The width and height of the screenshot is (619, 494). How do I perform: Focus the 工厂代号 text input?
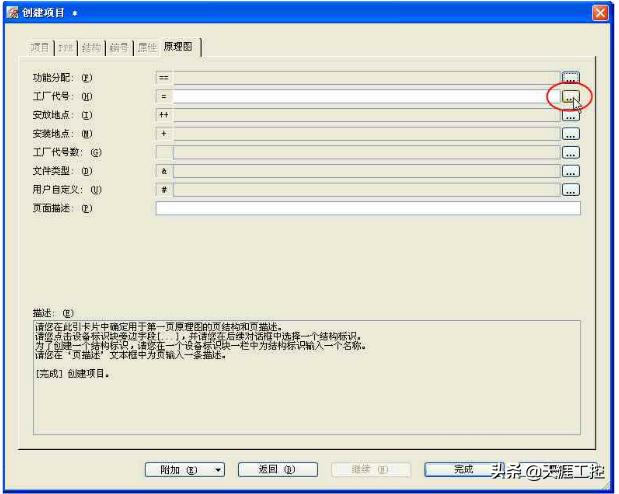[x=366, y=96]
